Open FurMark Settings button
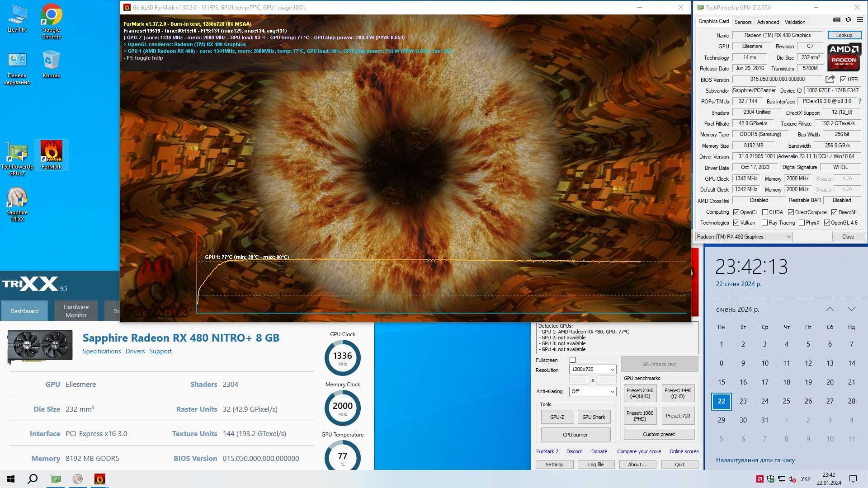Viewport: 868px width, 488px height. coord(555,465)
